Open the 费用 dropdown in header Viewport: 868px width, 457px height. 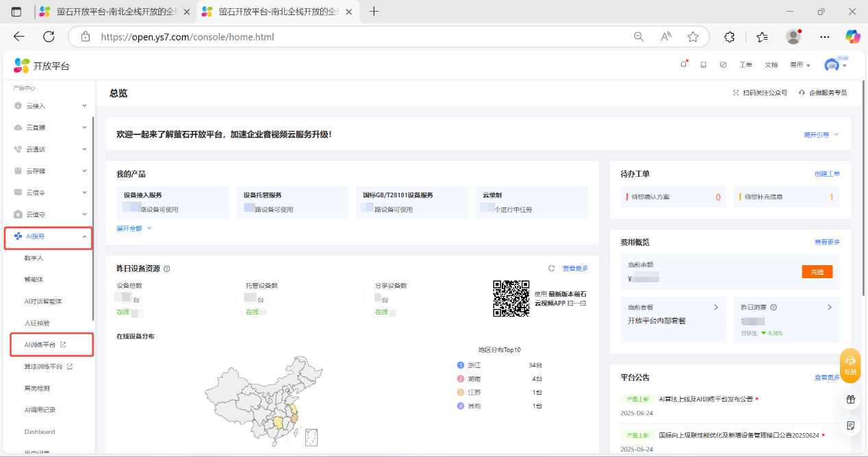(x=800, y=65)
